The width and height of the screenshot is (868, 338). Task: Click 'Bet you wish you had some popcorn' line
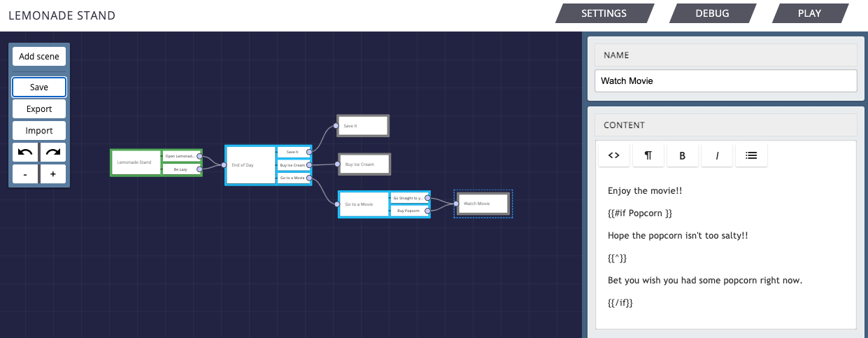pos(705,281)
